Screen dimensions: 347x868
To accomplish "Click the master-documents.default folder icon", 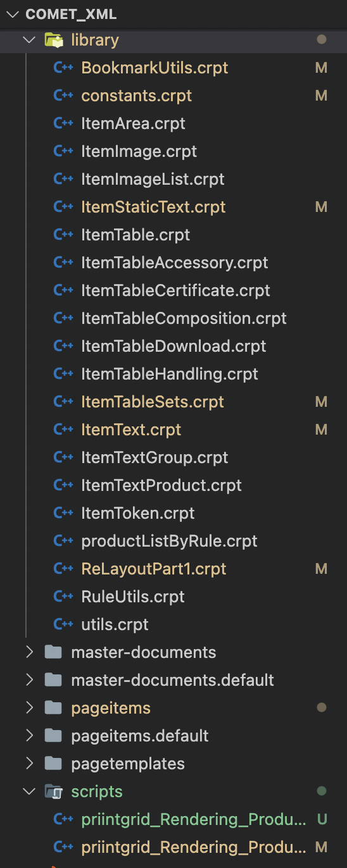I will 54,680.
